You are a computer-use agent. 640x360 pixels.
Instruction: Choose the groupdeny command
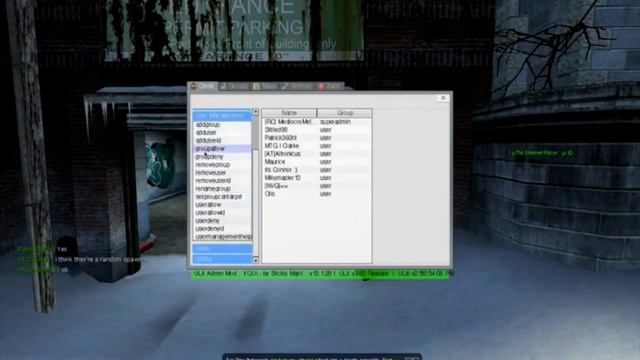pyautogui.click(x=222, y=157)
